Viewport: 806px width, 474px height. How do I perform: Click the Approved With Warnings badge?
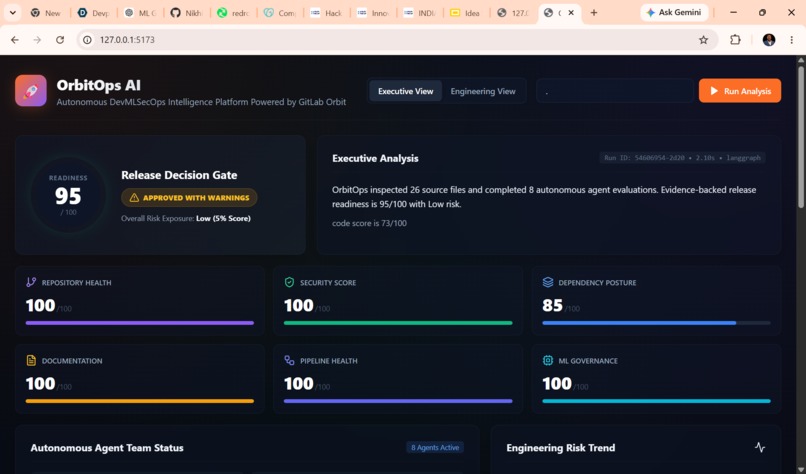tap(189, 197)
